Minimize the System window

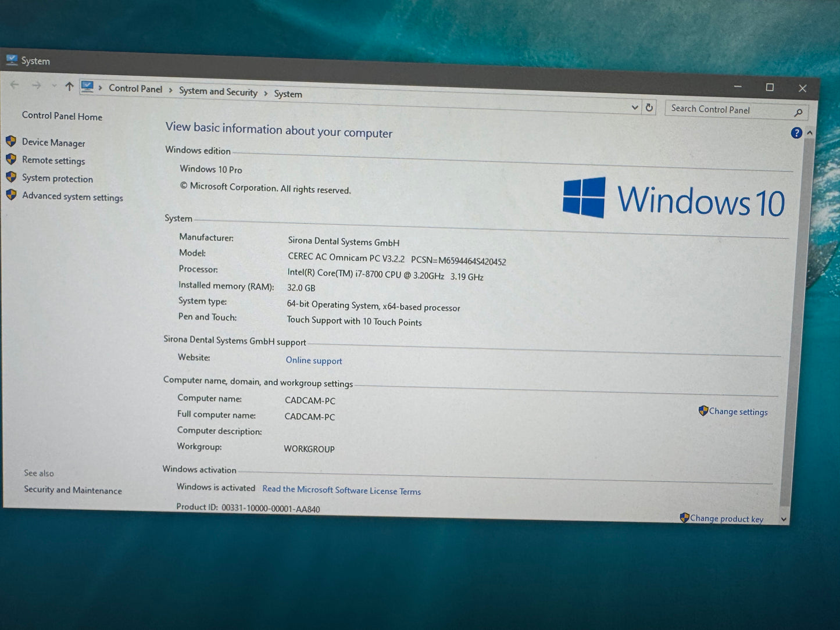tap(738, 86)
